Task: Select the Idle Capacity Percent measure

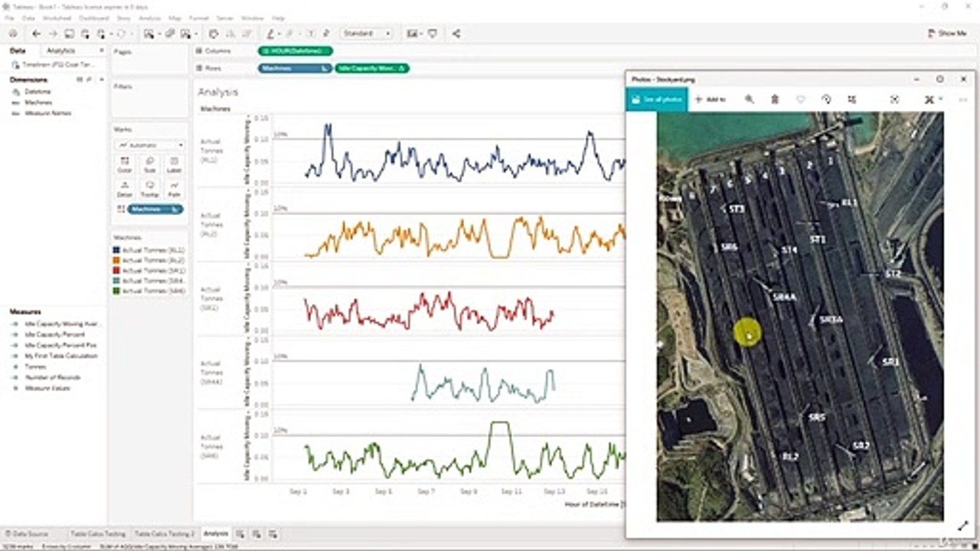Action: click(x=55, y=334)
